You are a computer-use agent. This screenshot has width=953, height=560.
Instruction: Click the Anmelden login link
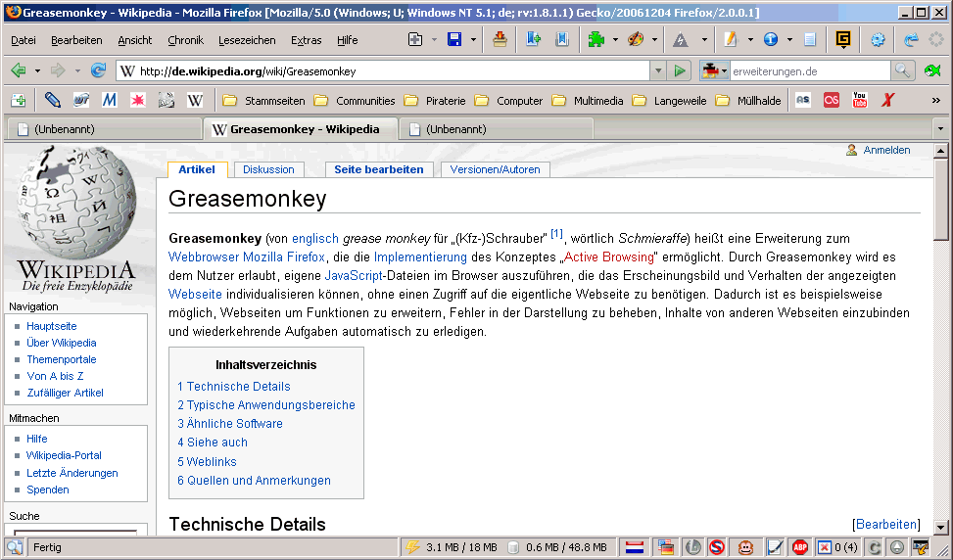(x=886, y=150)
